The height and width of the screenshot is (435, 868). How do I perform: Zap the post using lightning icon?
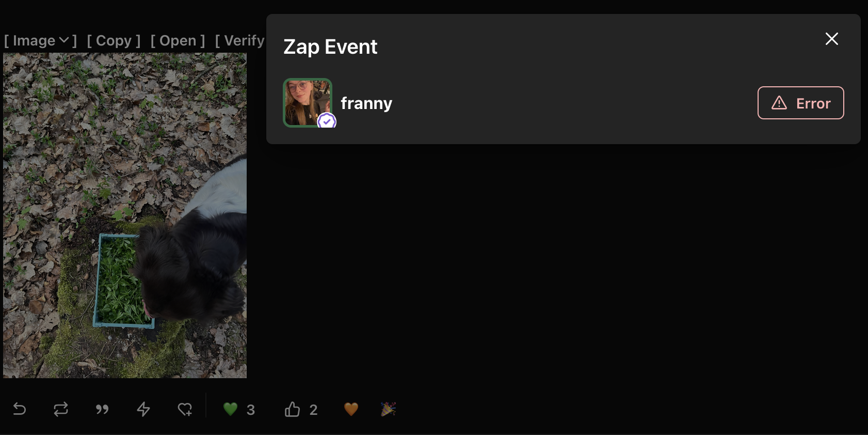coord(143,409)
